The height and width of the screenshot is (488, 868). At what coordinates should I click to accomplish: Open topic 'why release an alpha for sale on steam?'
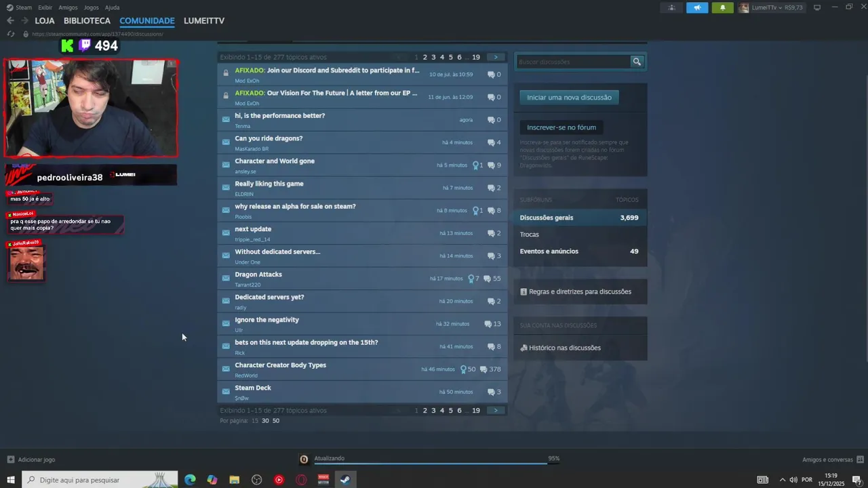295,207
